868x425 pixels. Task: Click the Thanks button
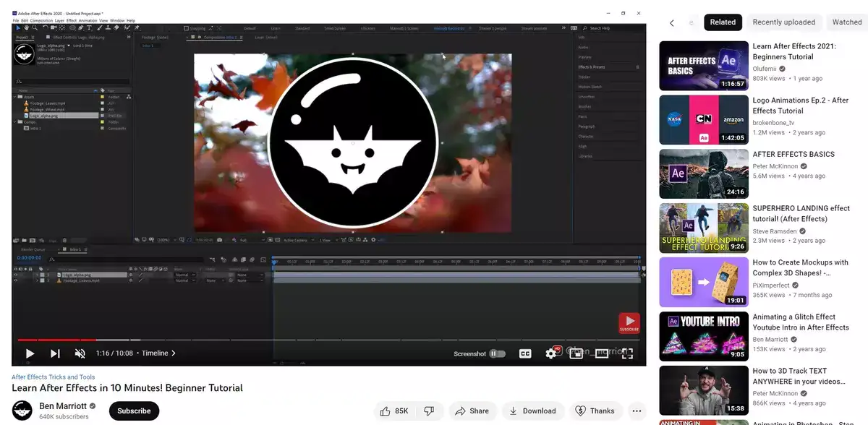point(595,411)
